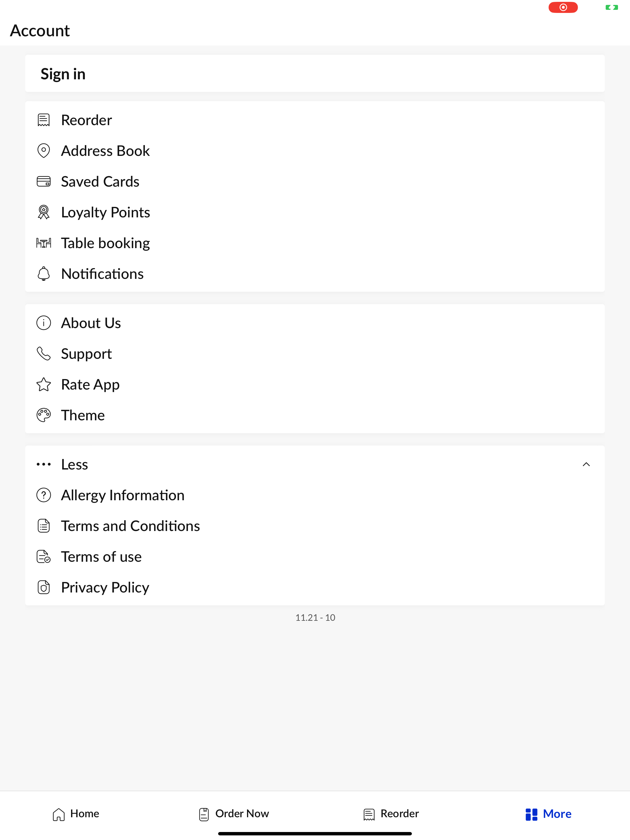Tap the Table booking furniture icon

[x=44, y=243]
